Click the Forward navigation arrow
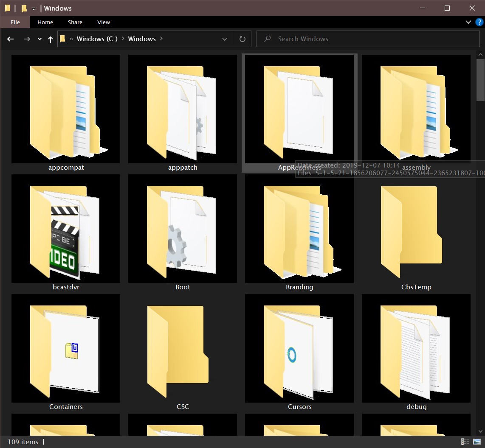This screenshot has height=448, width=485. click(27, 39)
